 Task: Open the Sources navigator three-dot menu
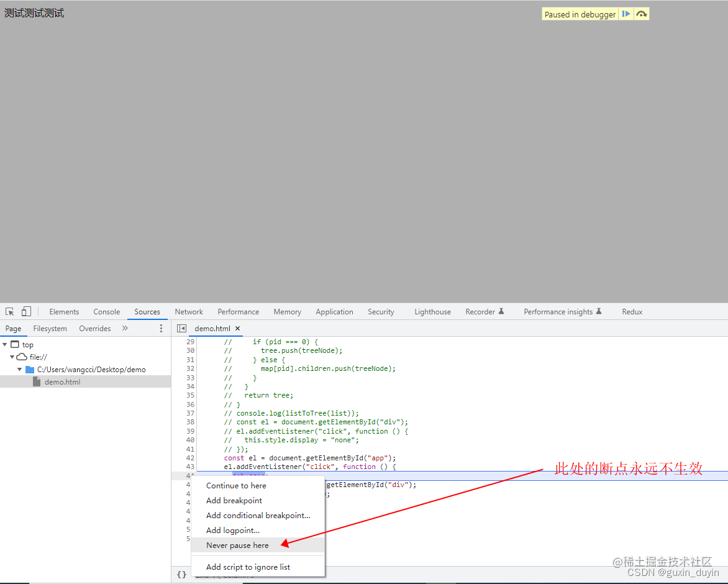[x=161, y=328]
